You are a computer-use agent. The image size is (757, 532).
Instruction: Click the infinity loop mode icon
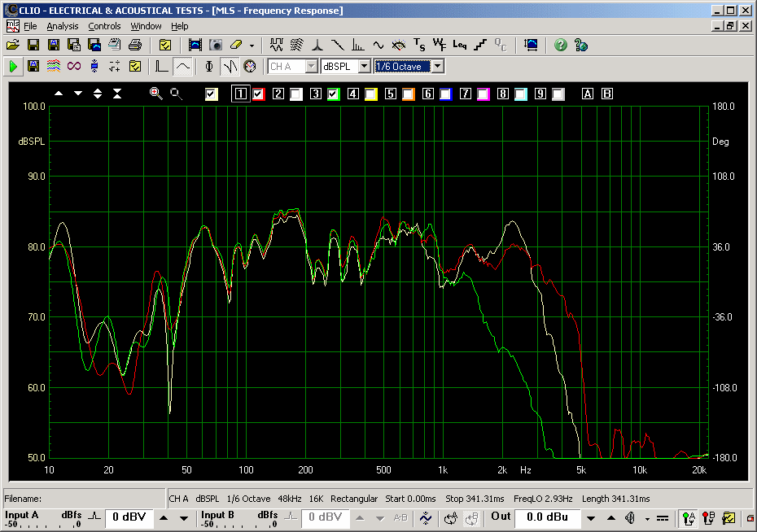pos(74,66)
